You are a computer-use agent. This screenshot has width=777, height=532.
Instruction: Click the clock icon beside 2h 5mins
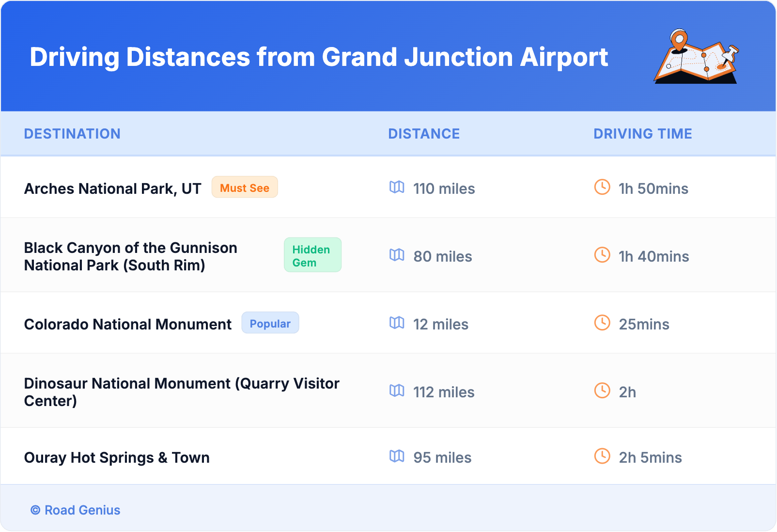[602, 456]
